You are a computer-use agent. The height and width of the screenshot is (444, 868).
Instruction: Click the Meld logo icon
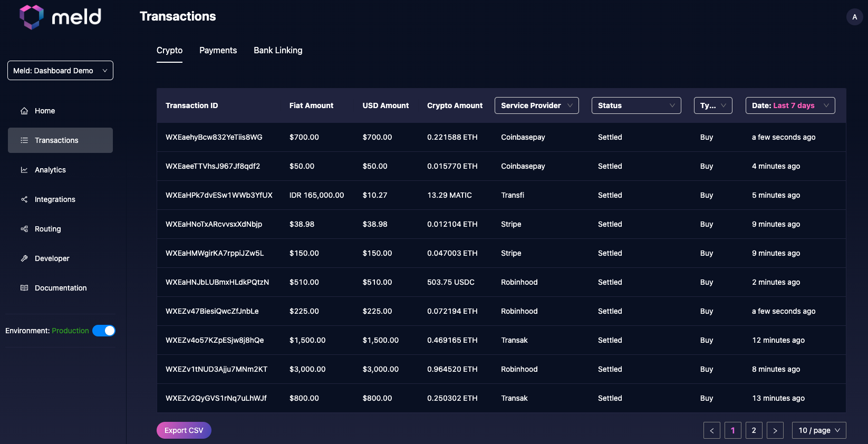pos(32,17)
